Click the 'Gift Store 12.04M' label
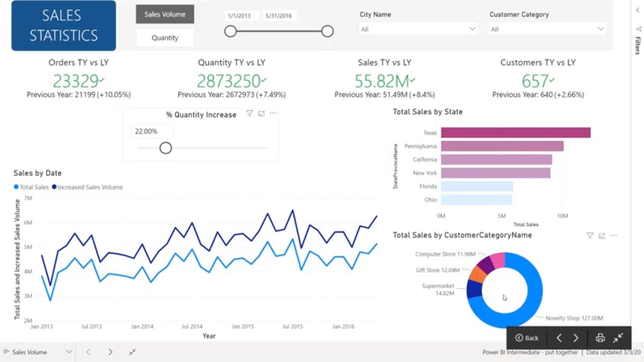Screen dimensions: 644x362 [437, 270]
